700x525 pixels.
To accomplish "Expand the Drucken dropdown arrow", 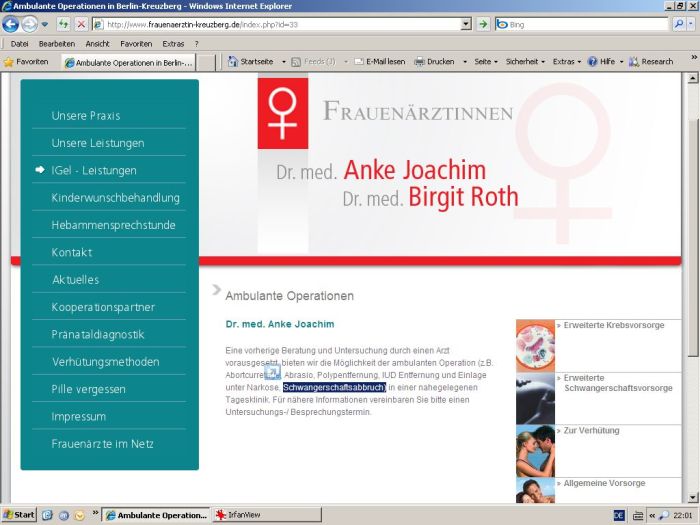I will (465, 62).
